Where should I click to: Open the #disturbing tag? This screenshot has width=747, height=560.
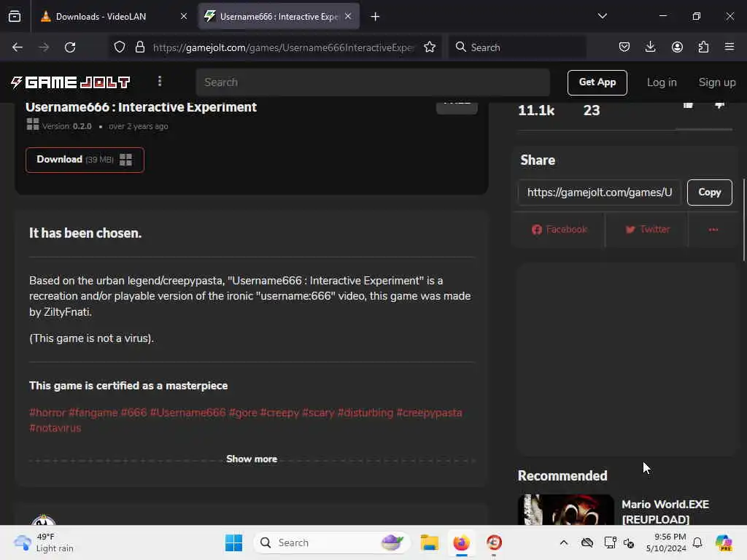pyautogui.click(x=365, y=413)
